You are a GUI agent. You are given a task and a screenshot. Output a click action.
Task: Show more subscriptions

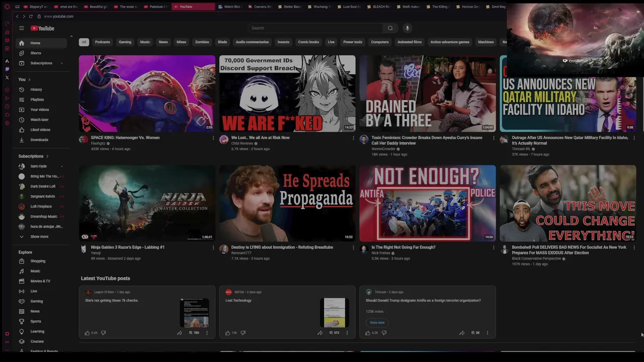41,237
